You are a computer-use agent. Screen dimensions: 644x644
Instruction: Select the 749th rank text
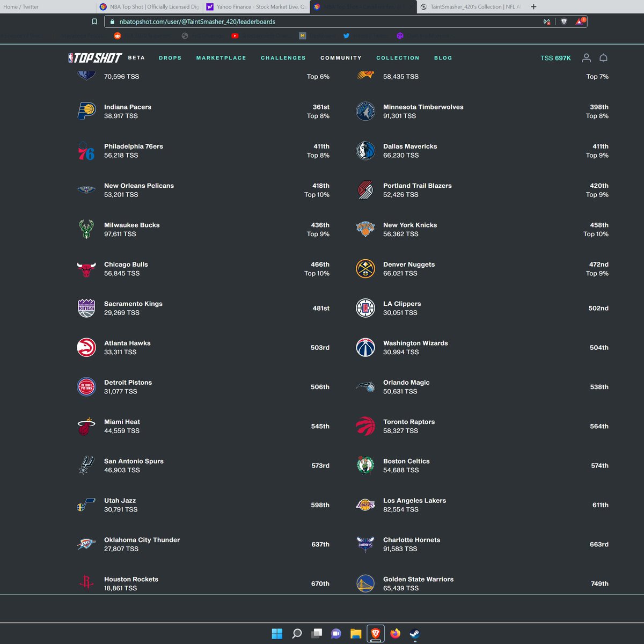(x=599, y=583)
